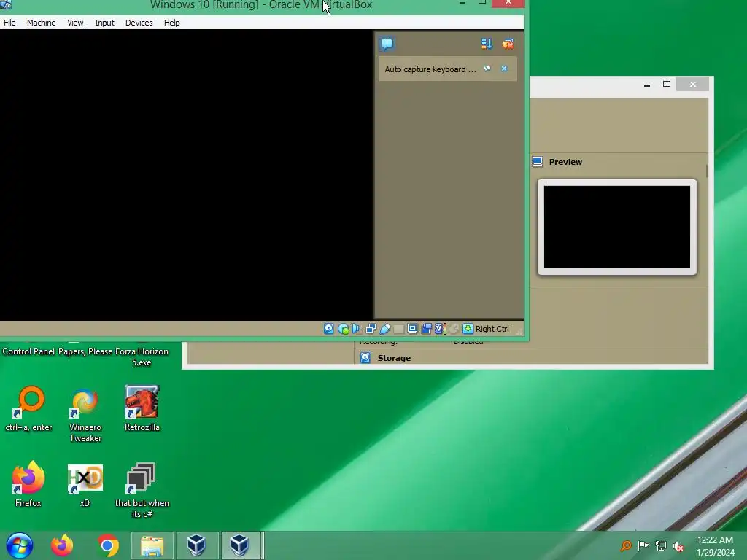747x560 pixels.
Task: Maximize the VirtualBox Manager window
Action: point(667,85)
